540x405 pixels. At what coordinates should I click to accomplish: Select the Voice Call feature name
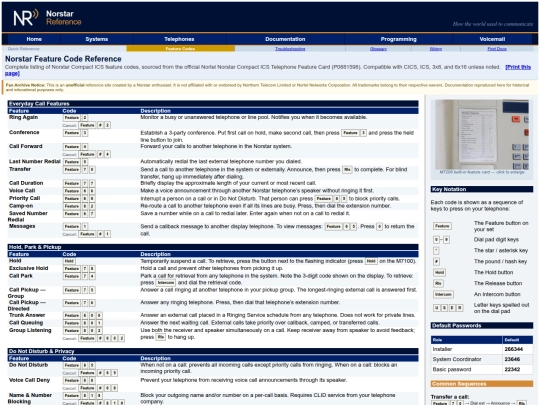tap(22, 191)
